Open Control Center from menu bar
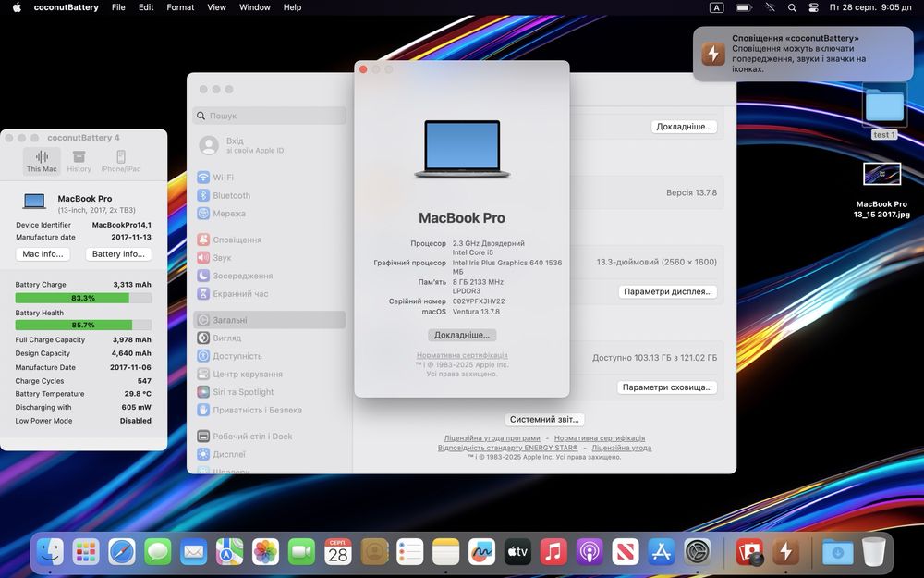 [x=814, y=7]
